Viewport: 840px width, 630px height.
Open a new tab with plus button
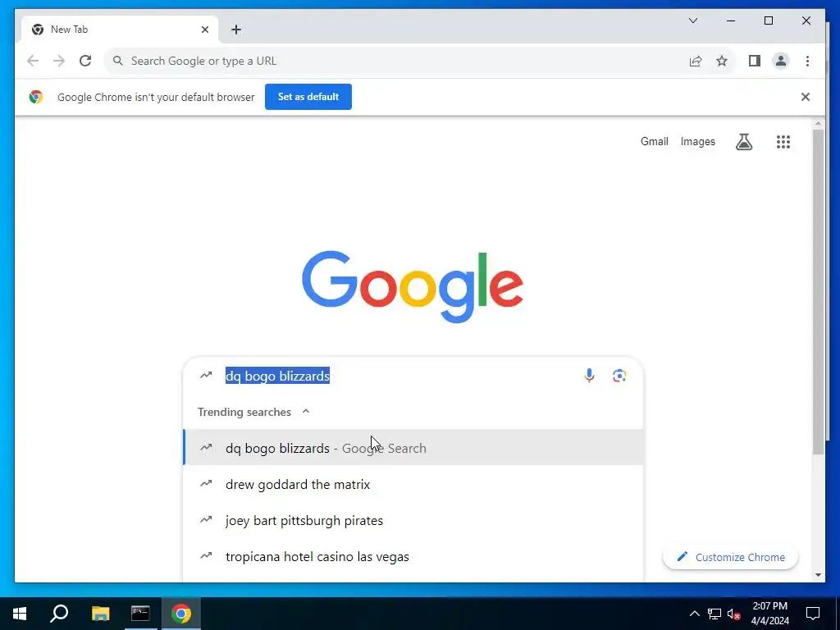[x=236, y=30]
